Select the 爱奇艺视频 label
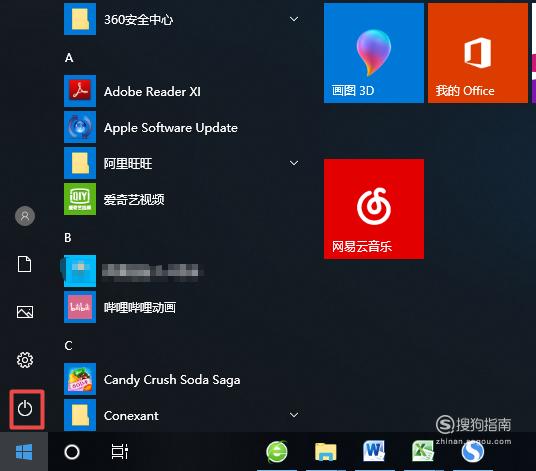The image size is (536, 471). pyautogui.click(x=134, y=200)
